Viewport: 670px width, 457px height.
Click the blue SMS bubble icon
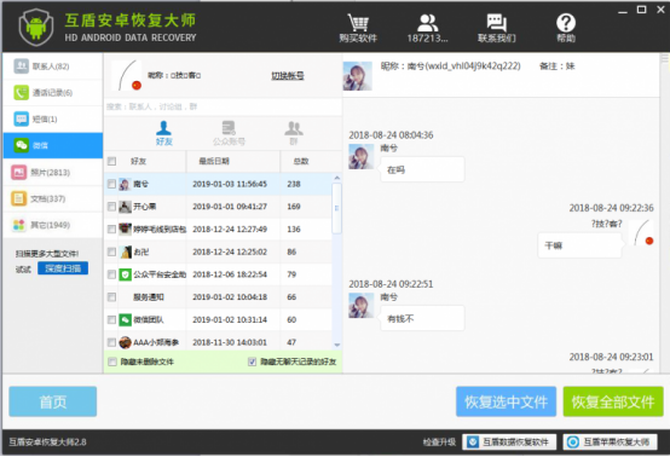(x=21, y=119)
